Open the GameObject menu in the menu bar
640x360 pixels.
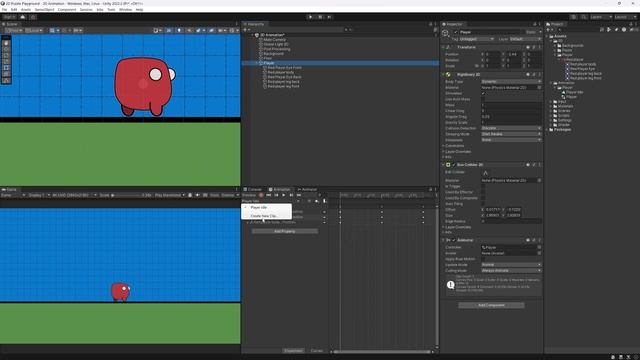point(44,9)
